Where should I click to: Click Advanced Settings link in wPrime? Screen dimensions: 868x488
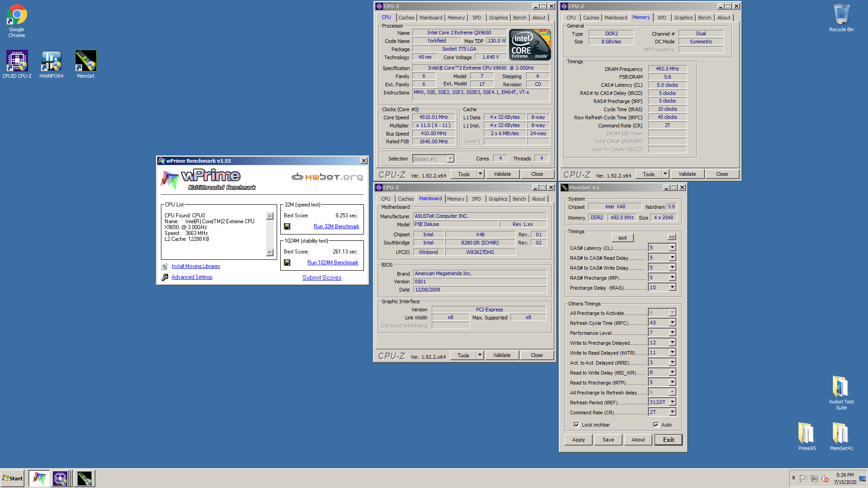[192, 277]
